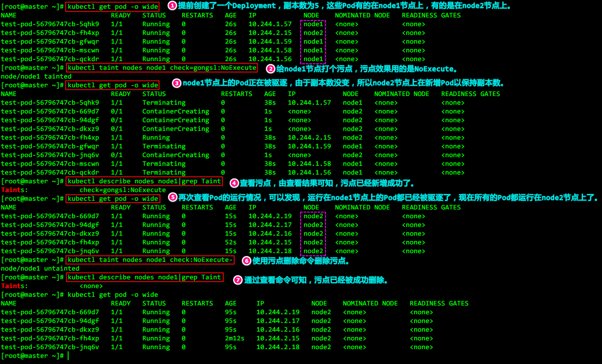Image resolution: width=602 pixels, height=364 pixels.
Task: Click "Terminating" status of pod gfwqr
Action: 164,146
